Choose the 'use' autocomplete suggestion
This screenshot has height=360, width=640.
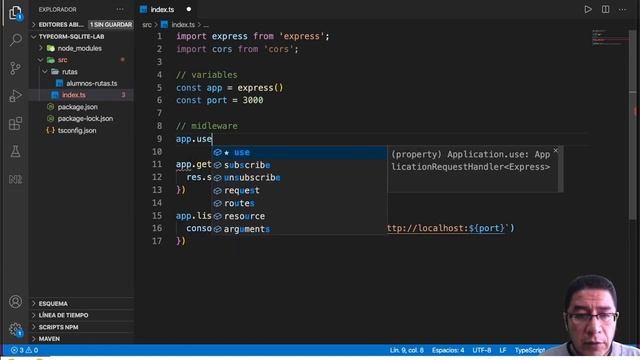[x=299, y=152]
